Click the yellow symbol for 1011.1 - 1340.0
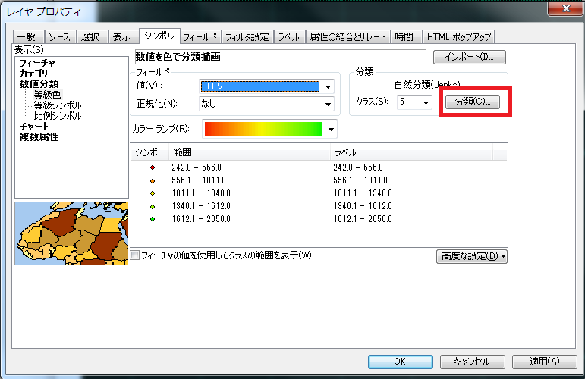Image resolution: width=588 pixels, height=379 pixels. tap(153, 193)
